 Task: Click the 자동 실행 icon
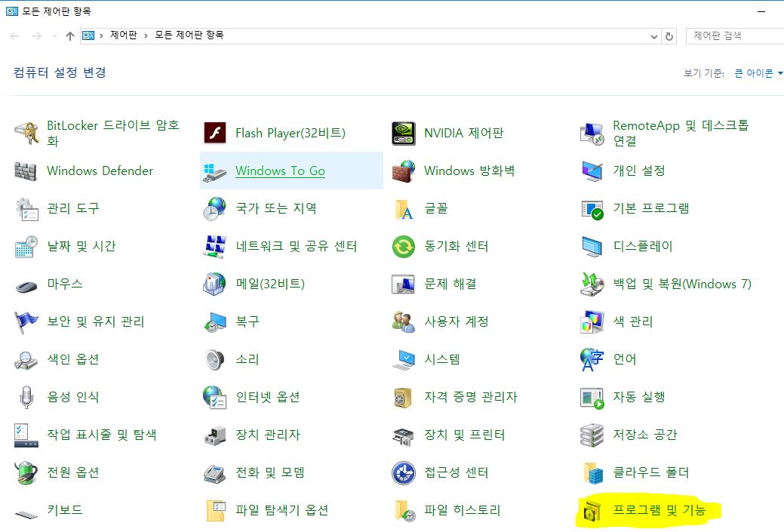coord(592,398)
